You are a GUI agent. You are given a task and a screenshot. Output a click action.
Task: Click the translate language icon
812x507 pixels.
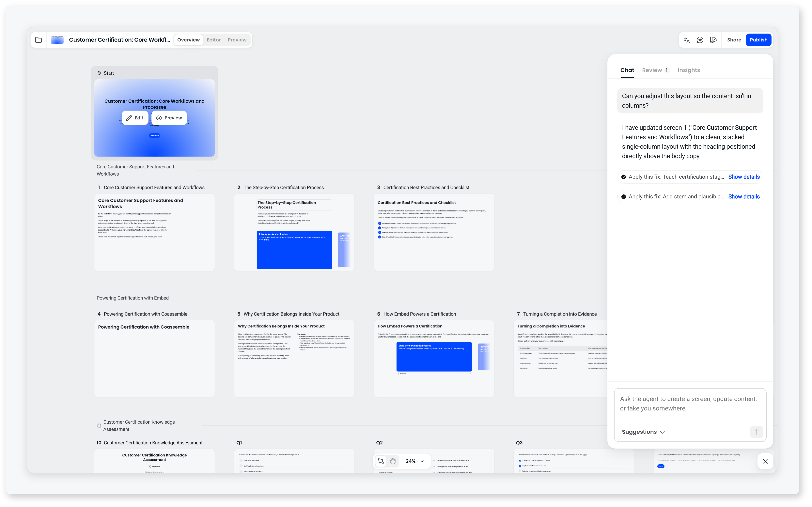[x=686, y=40]
